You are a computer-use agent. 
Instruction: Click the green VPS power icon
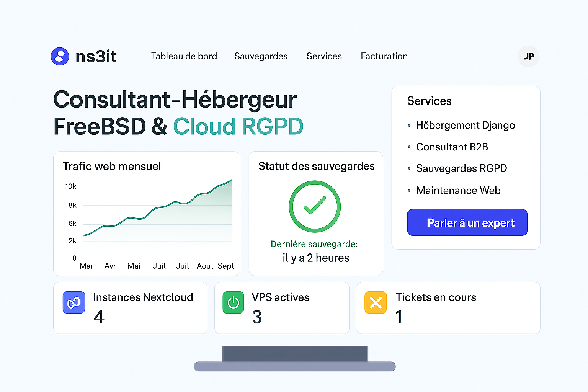click(233, 302)
